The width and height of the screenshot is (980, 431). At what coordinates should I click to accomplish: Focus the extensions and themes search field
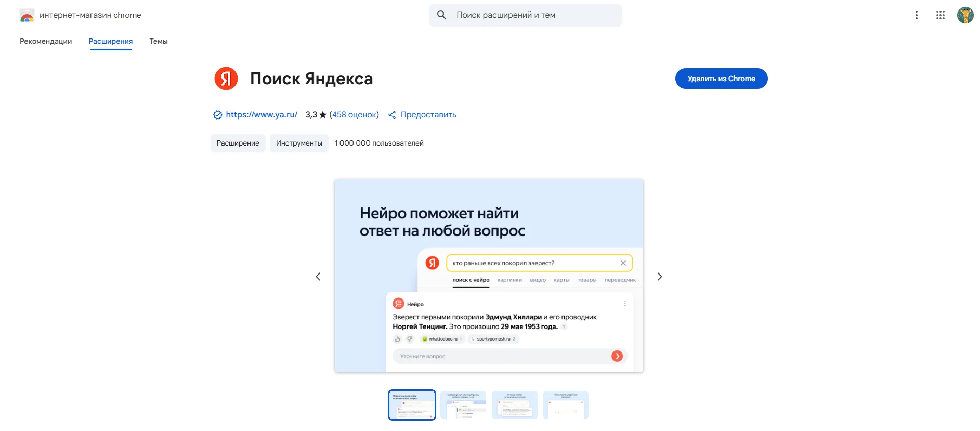[525, 15]
